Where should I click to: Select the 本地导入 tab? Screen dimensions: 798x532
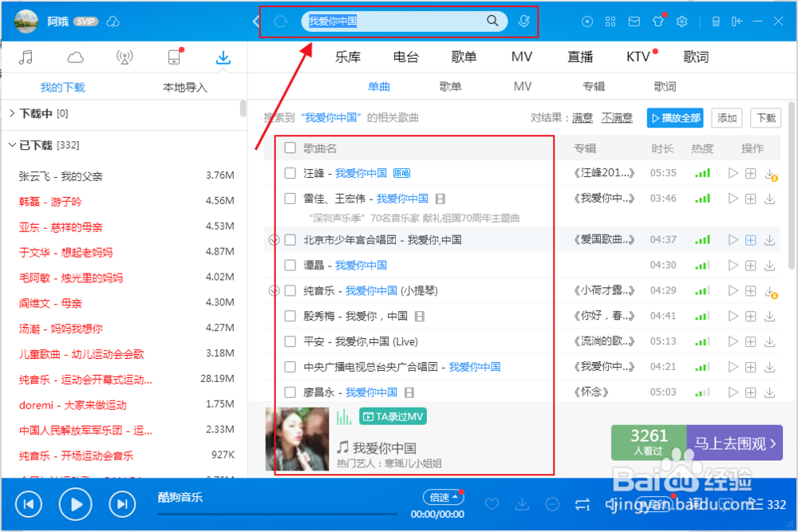(185, 88)
